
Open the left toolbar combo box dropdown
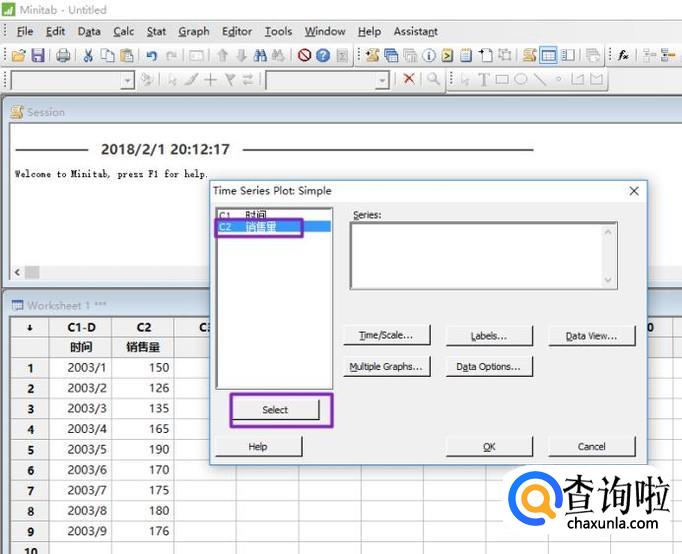[127, 81]
